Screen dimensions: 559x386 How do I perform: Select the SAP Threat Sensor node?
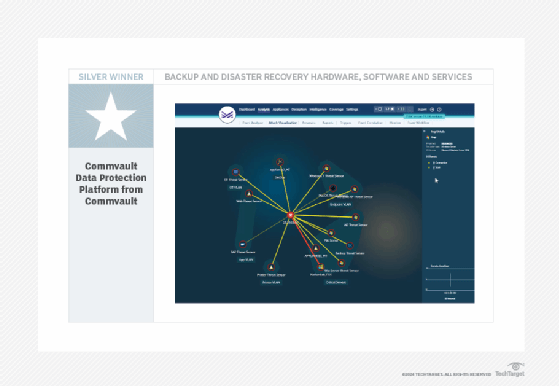tap(243, 244)
